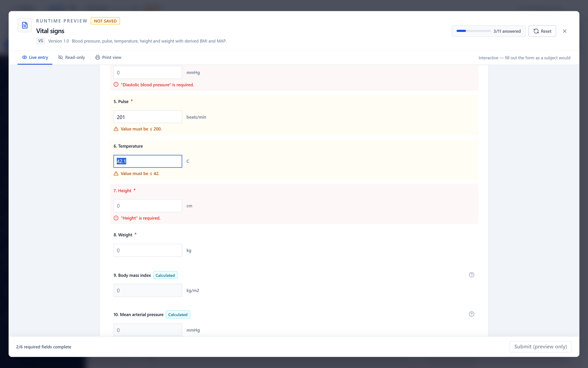Screen dimensions: 588x368
Task: Click the Submit (preview only) button
Action: (541, 347)
